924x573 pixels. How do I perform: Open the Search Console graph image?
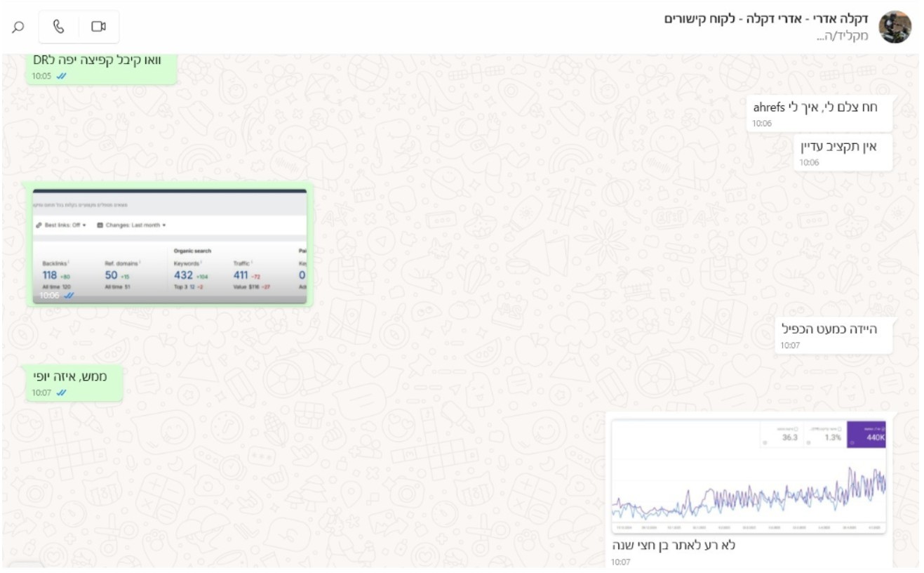pos(749,477)
